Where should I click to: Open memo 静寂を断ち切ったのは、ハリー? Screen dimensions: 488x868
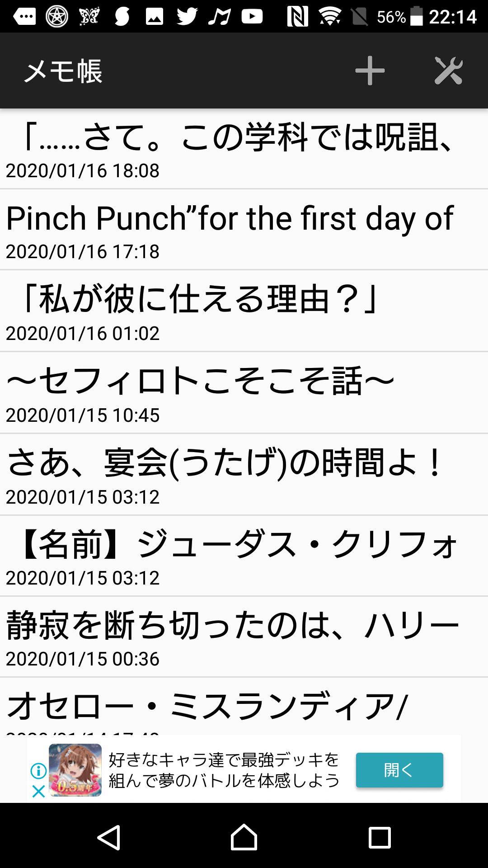tap(244, 637)
